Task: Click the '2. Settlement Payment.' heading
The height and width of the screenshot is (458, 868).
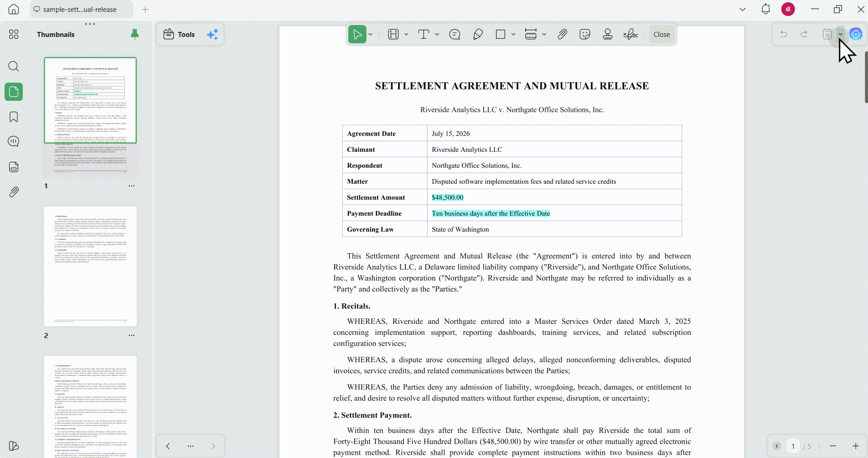Action: click(x=372, y=415)
